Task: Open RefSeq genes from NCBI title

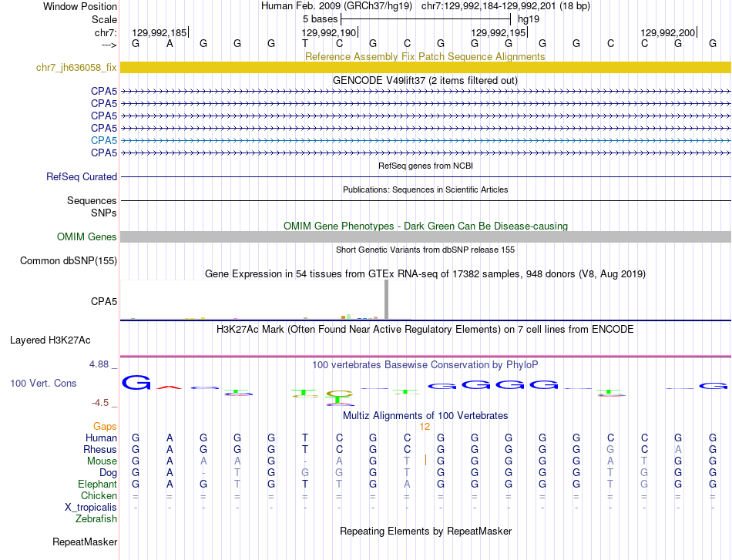Action: coord(425,166)
